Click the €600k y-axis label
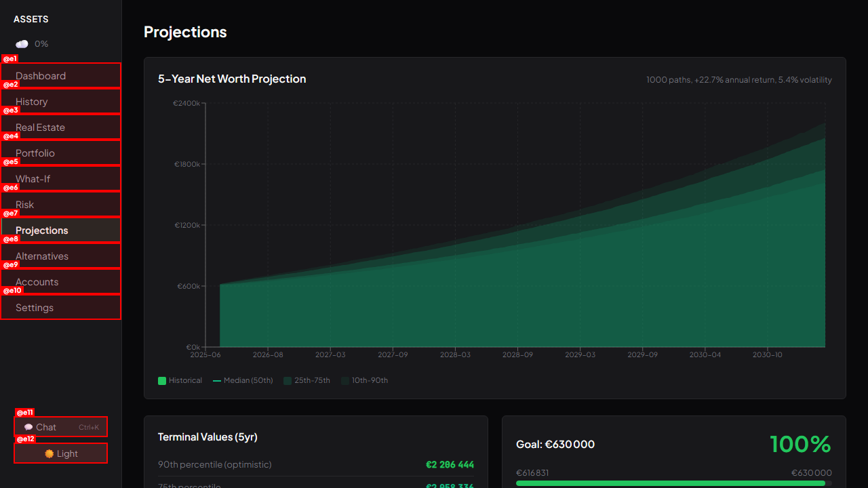The height and width of the screenshot is (488, 868). pyautogui.click(x=189, y=286)
